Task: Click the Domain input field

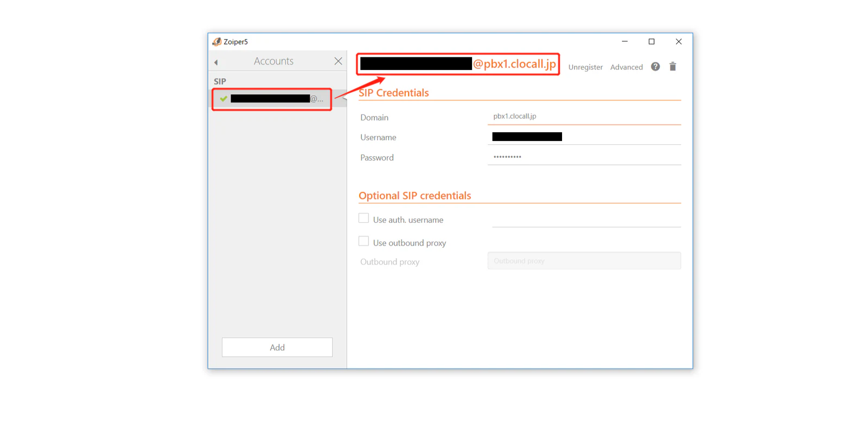Action: click(584, 116)
